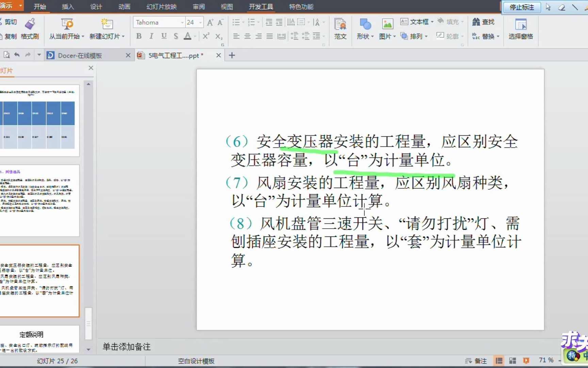Close the slide thumbnail panel
This screenshot has height=368, width=588.
click(91, 68)
